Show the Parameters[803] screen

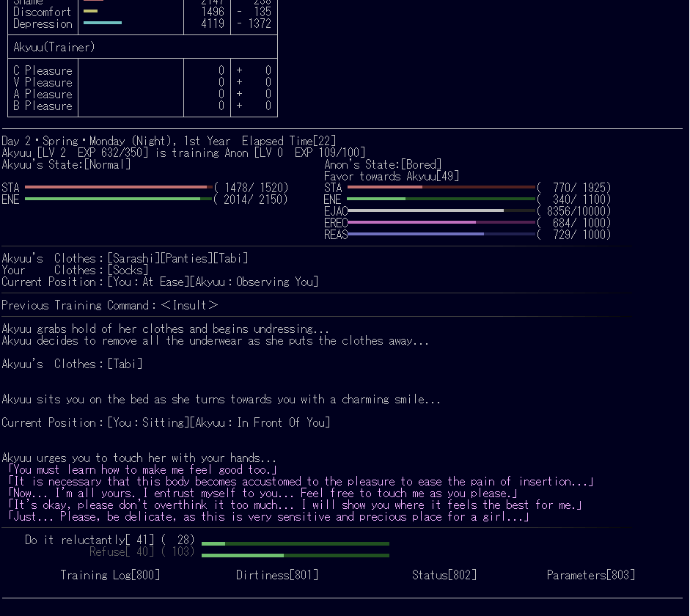tap(590, 575)
